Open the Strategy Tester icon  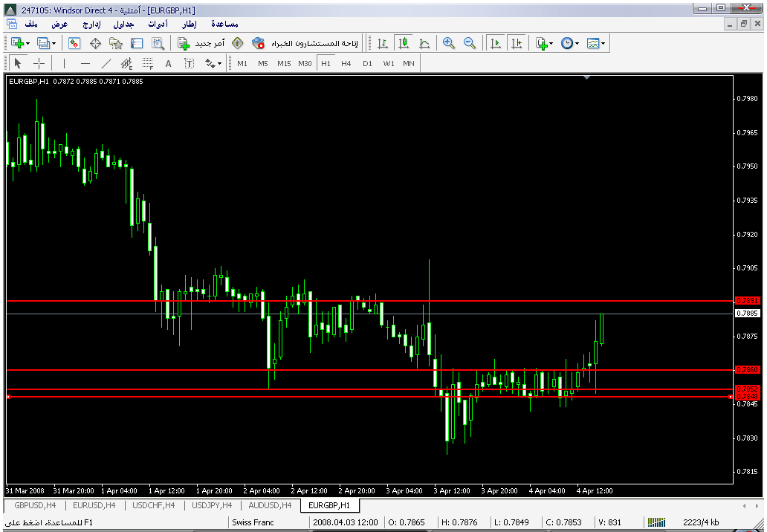click(158, 44)
